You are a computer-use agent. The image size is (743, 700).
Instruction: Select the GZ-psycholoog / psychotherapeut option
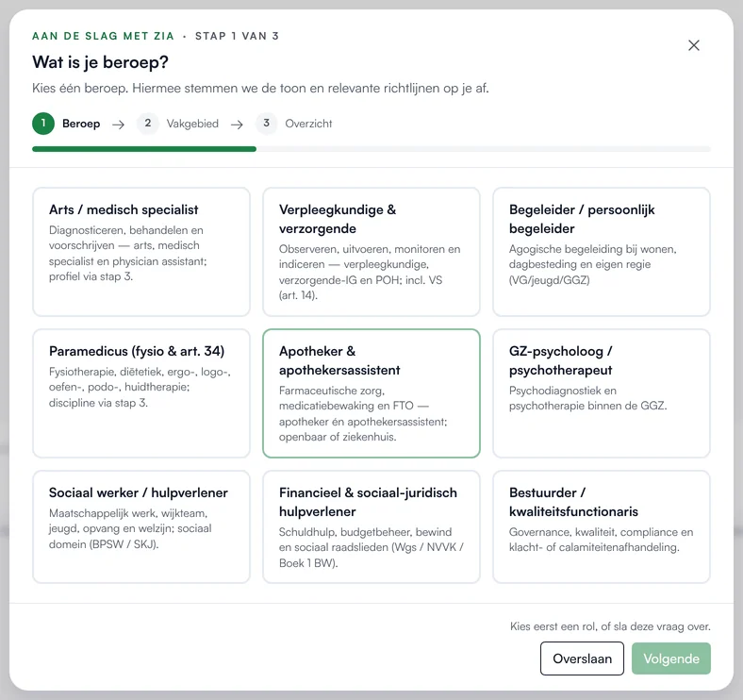click(602, 393)
